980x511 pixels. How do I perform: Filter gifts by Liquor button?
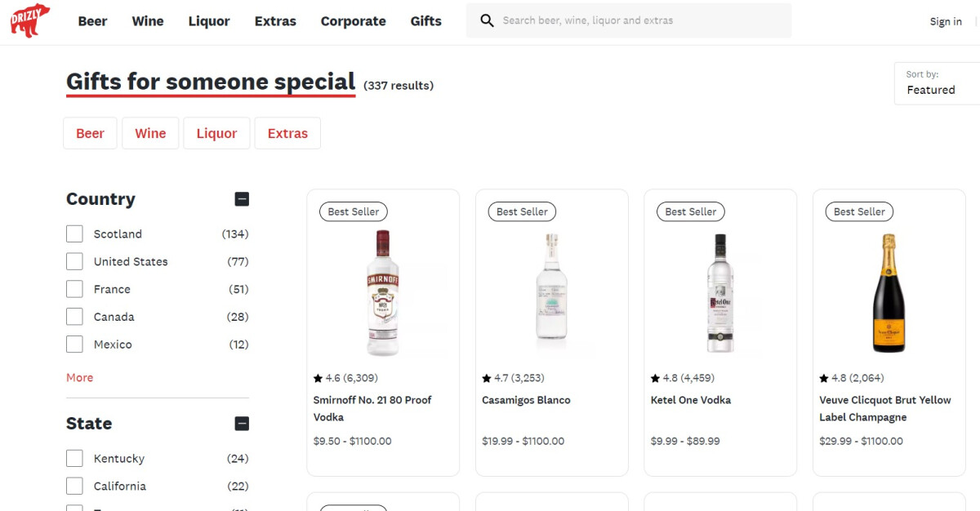click(x=216, y=134)
